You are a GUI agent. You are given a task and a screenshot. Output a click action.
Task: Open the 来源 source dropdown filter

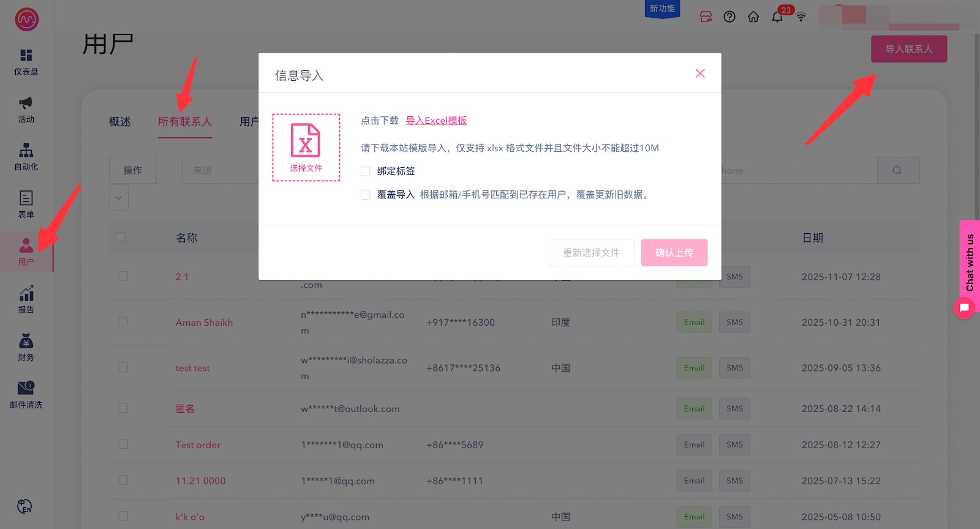click(219, 170)
